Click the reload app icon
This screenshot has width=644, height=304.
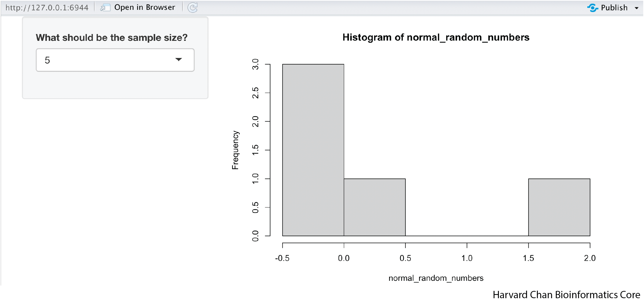coord(192,8)
